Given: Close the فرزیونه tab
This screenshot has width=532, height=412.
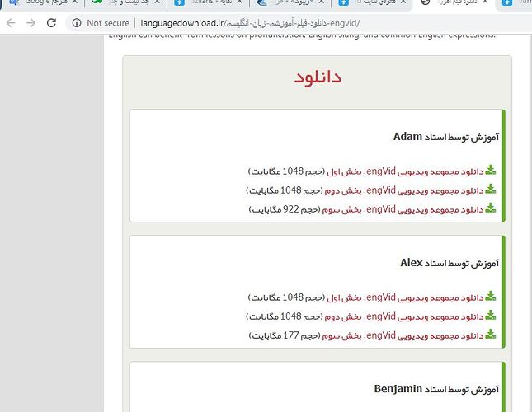Looking at the screenshot, I should click(322, 2).
